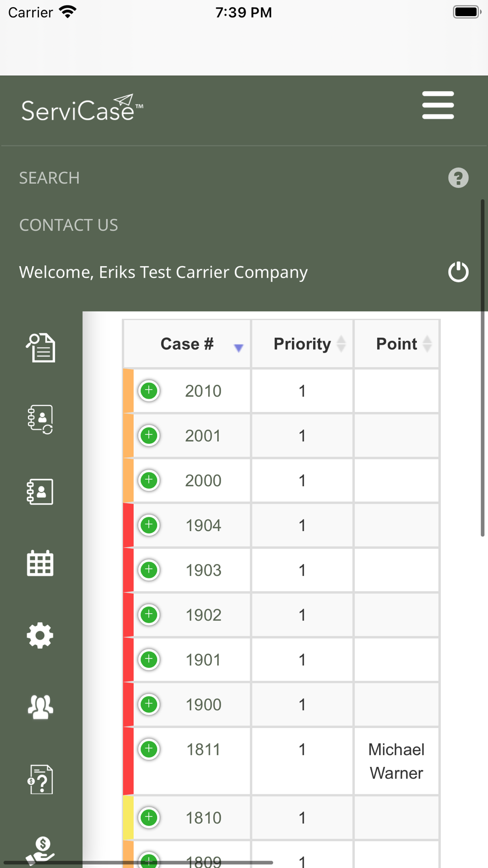
Task: Expand case 1811 row details
Action: (x=149, y=749)
